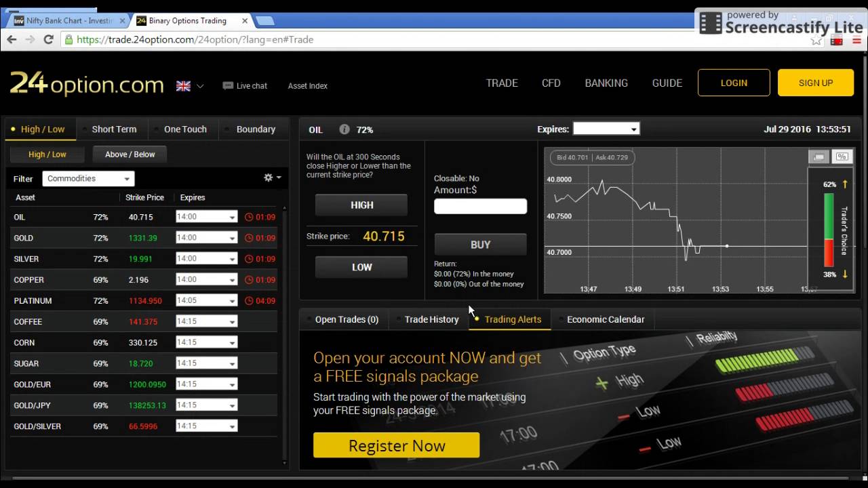
Task: Click the 24option.com logo
Action: click(x=87, y=84)
